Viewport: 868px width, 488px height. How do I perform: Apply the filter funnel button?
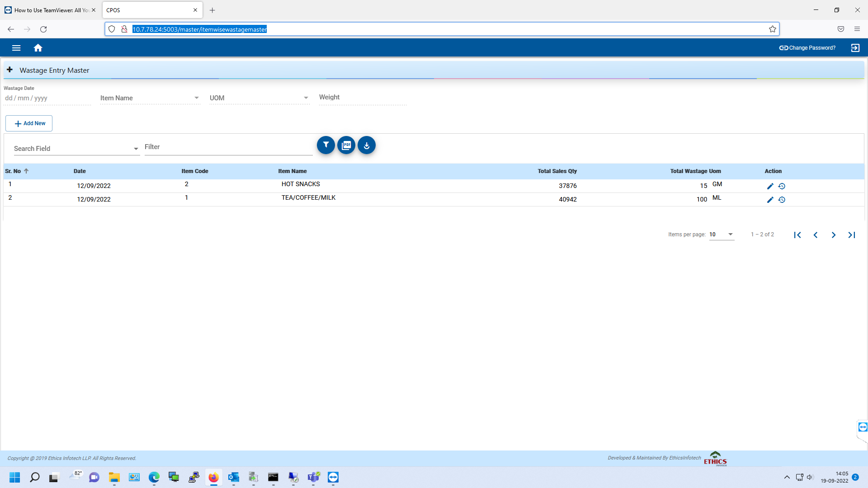(325, 145)
